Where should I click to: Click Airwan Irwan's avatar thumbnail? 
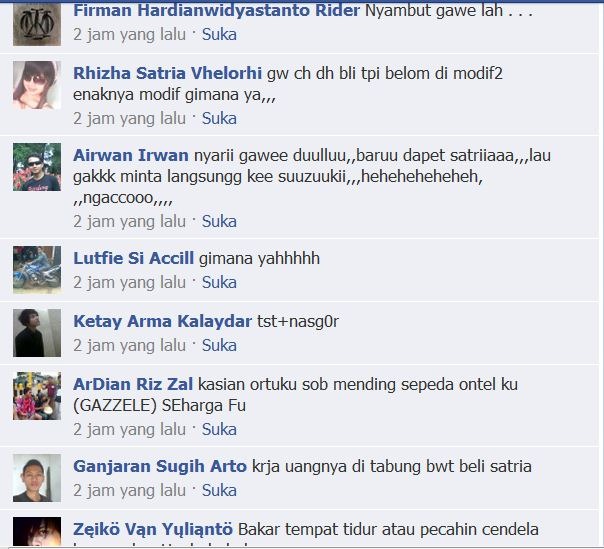[x=37, y=167]
